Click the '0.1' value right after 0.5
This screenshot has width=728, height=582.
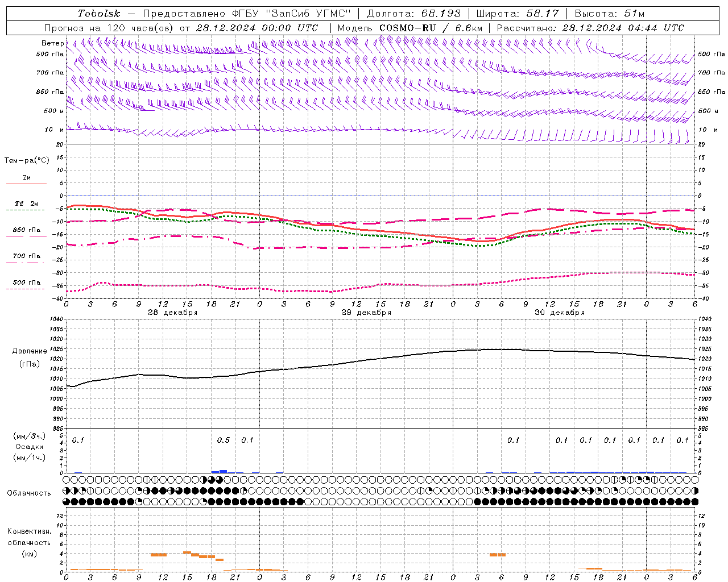coord(247,440)
